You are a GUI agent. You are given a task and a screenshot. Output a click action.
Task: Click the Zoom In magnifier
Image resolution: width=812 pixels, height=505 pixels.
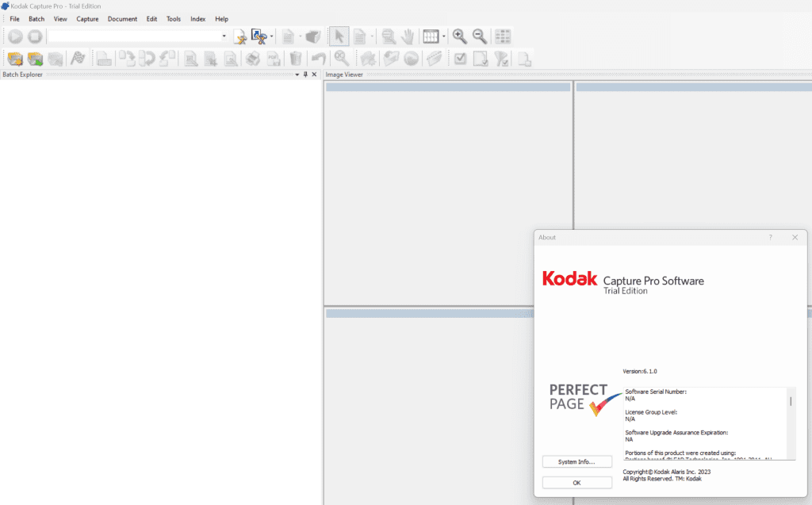coord(459,36)
